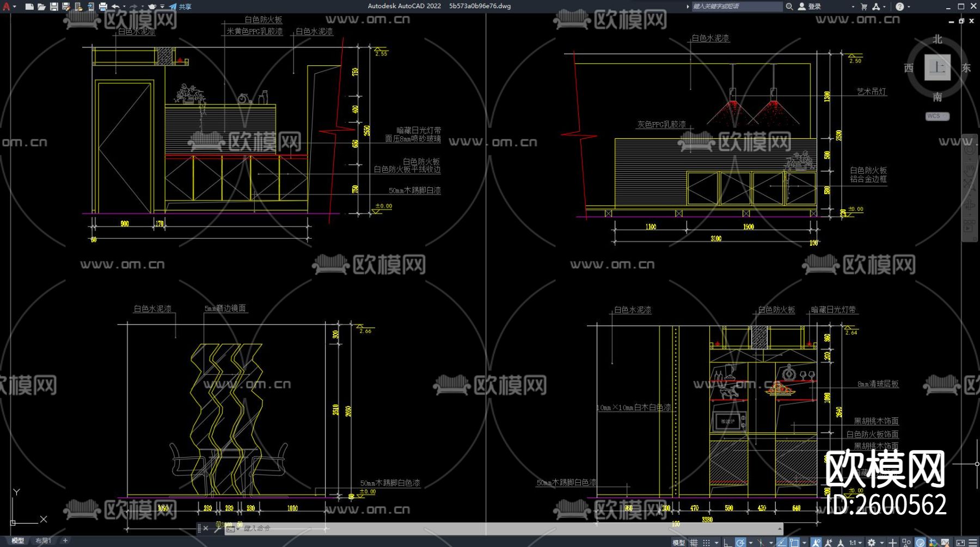Switch to the 布局1 layout tab
The width and height of the screenshot is (980, 547).
(43, 541)
